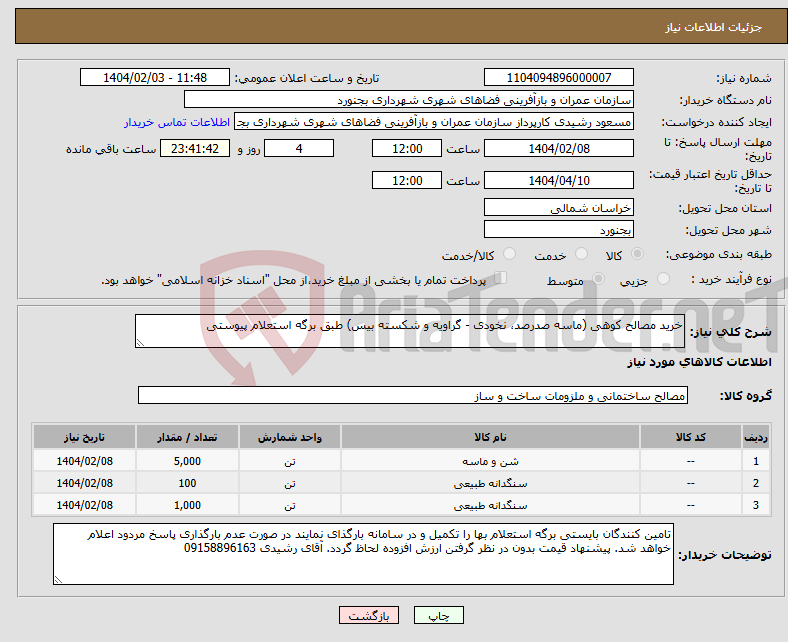
Task: Click the resize handle of شرح کلی نیاز box
Action: 140,343
